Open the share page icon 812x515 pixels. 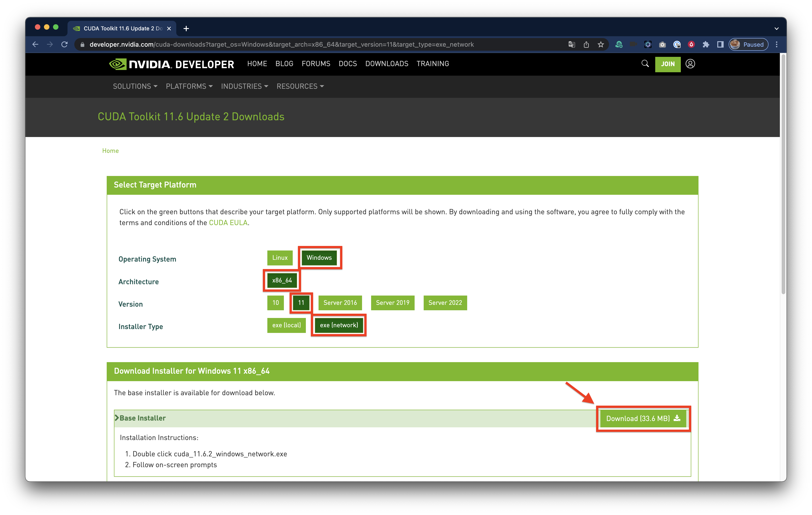586,44
